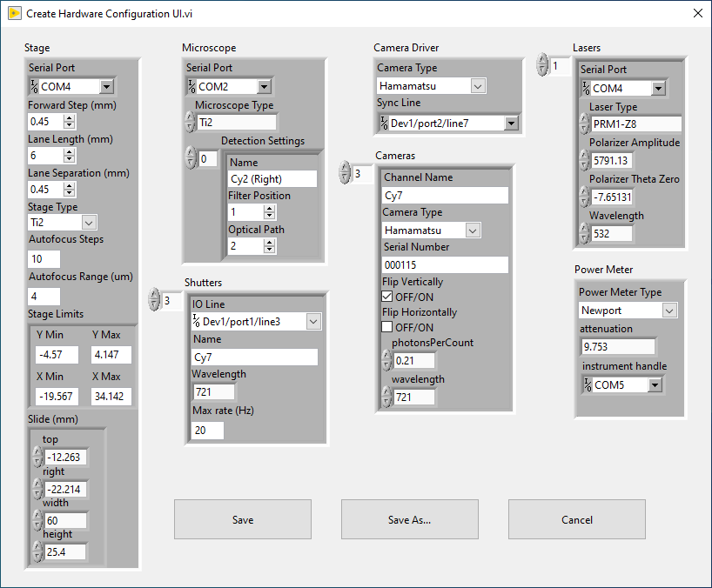Click the Filter Position spinner arrows

270,212
